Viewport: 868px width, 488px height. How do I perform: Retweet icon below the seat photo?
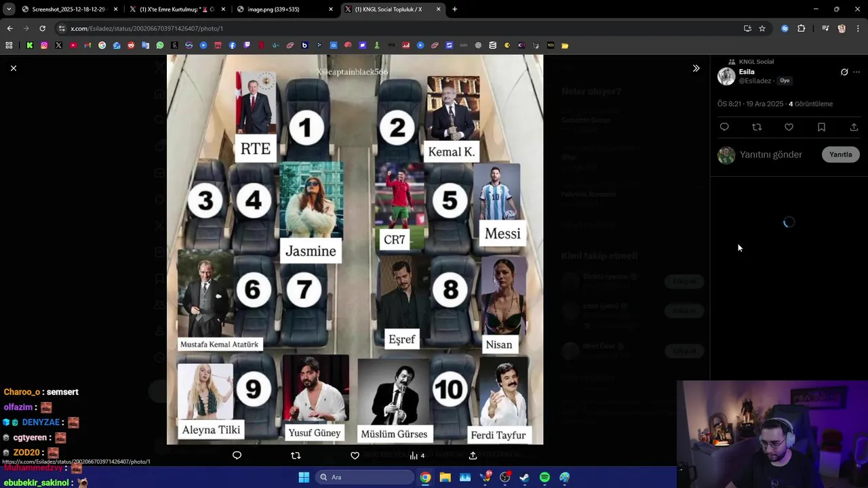point(296,455)
